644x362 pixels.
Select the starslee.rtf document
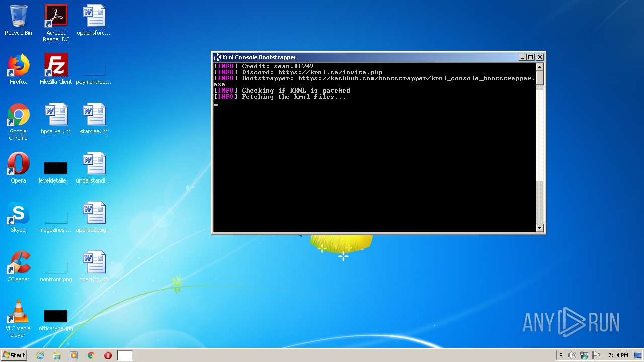[94, 119]
